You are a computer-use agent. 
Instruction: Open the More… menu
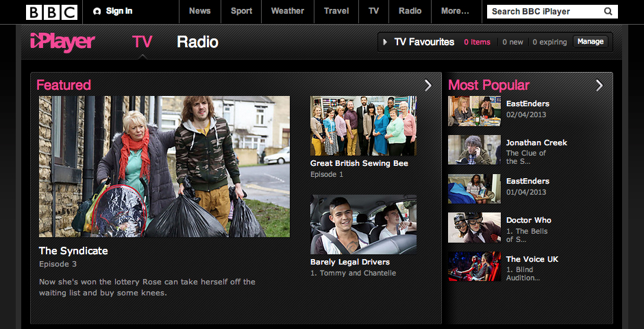tap(455, 12)
